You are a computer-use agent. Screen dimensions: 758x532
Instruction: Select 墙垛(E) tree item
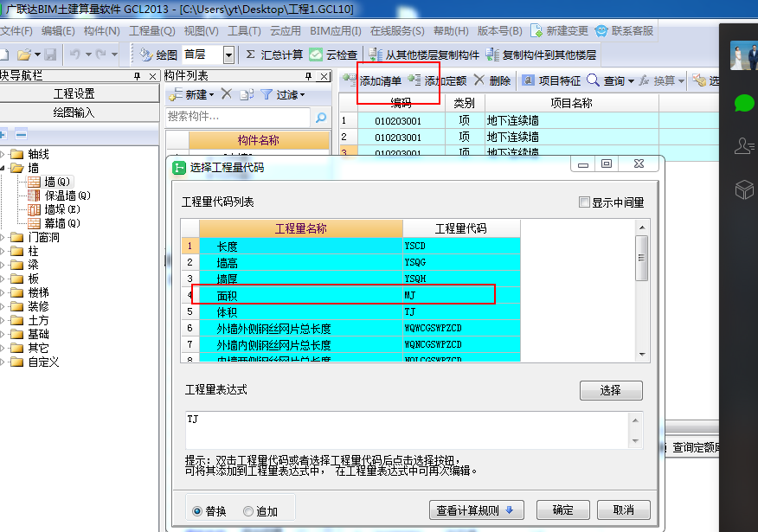[54, 209]
